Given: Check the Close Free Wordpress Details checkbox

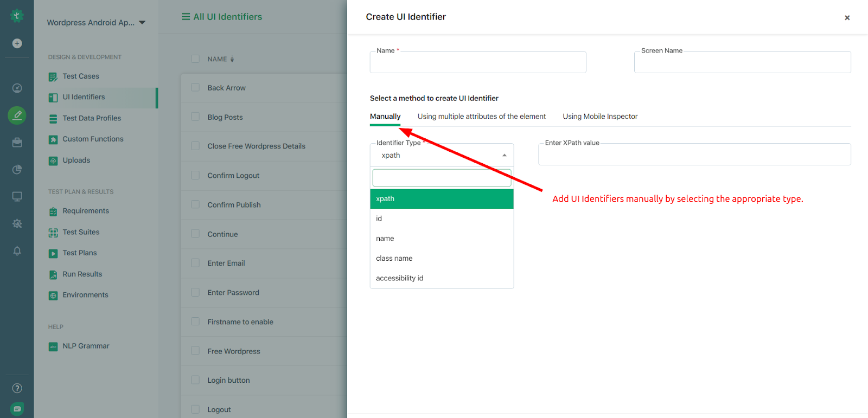Looking at the screenshot, I should pyautogui.click(x=195, y=146).
